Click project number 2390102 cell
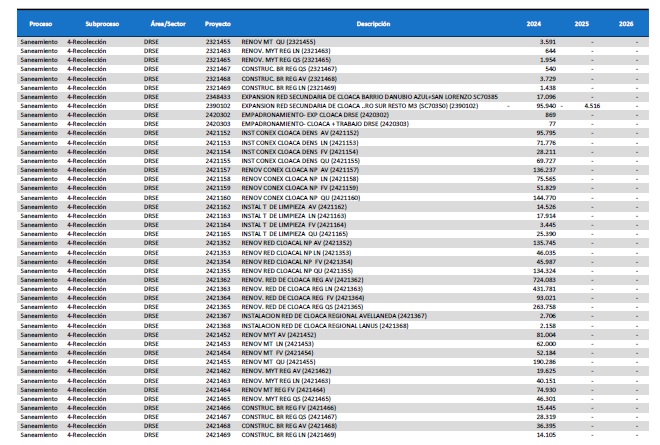This screenshot has width=660, height=445. click(x=219, y=104)
